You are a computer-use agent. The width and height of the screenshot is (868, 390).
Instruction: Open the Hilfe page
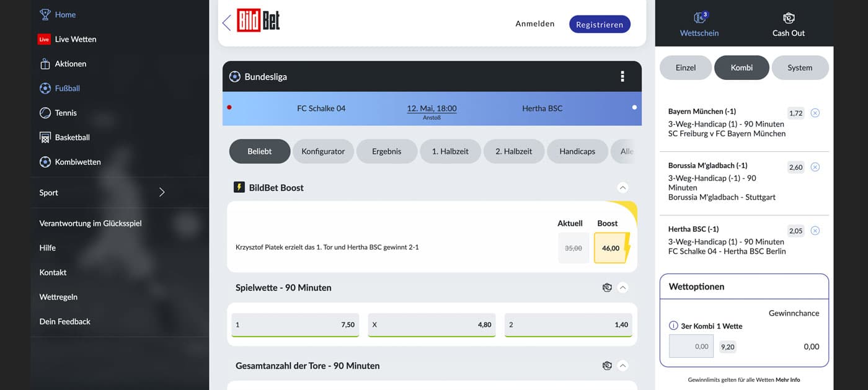pos(48,247)
